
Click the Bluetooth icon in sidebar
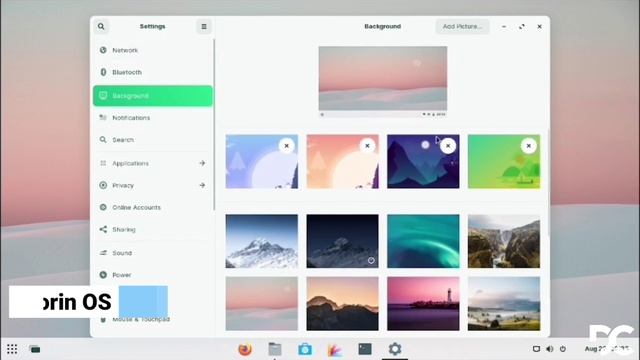point(103,72)
